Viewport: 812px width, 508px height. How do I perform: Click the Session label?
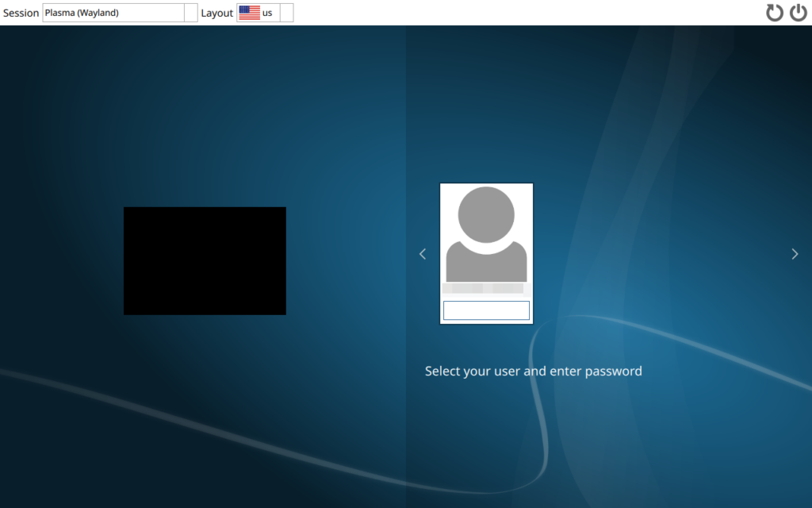(x=21, y=13)
